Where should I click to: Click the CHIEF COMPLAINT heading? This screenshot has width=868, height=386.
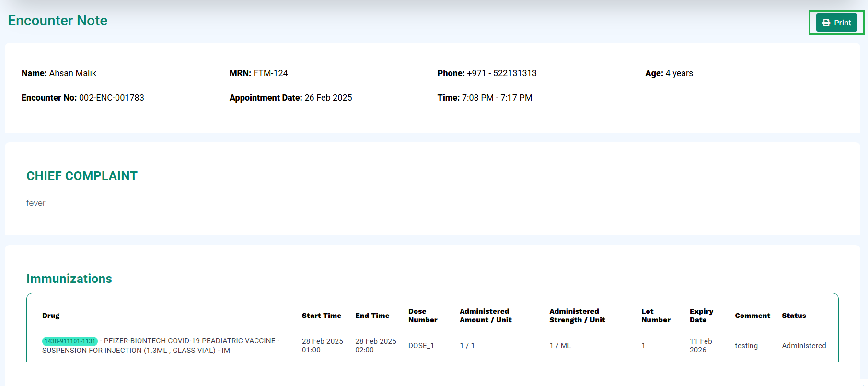click(82, 176)
